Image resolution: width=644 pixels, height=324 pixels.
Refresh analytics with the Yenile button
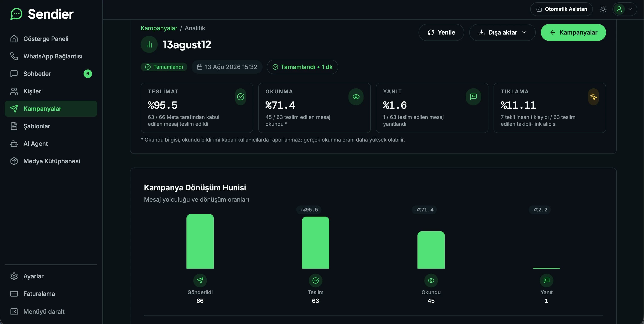(x=441, y=32)
